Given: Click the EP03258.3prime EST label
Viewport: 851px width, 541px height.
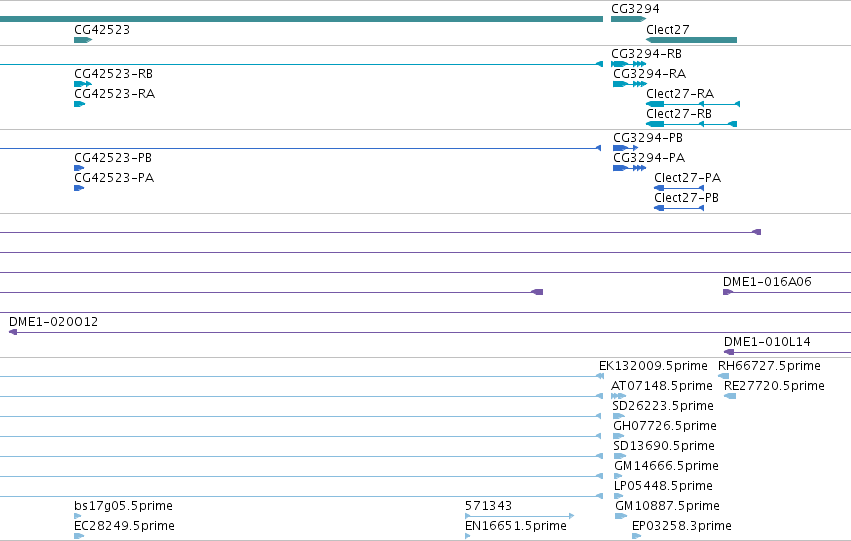Looking at the screenshot, I should pyautogui.click(x=682, y=526).
